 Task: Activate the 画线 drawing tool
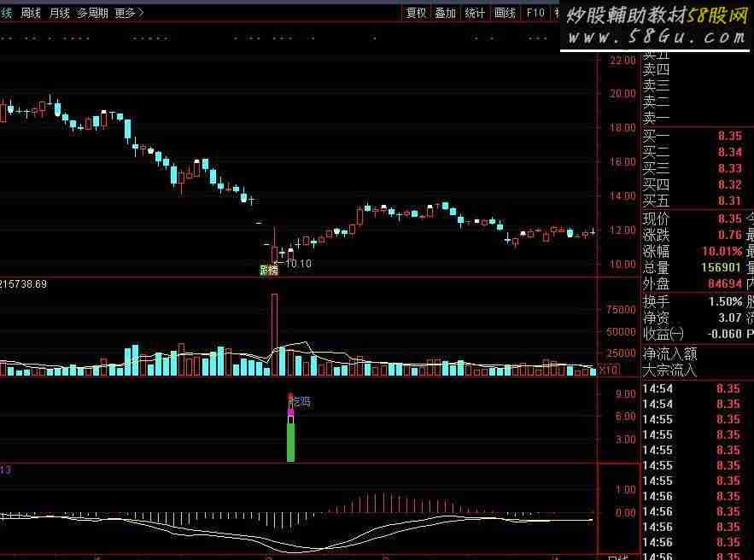tap(505, 13)
